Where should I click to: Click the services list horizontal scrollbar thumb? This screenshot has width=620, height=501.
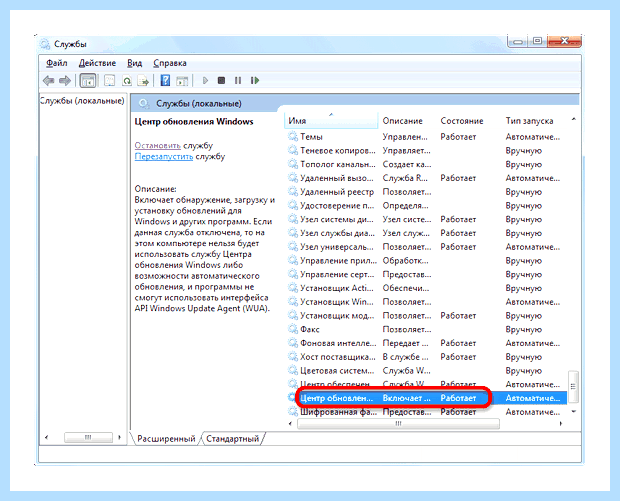(x=398, y=424)
